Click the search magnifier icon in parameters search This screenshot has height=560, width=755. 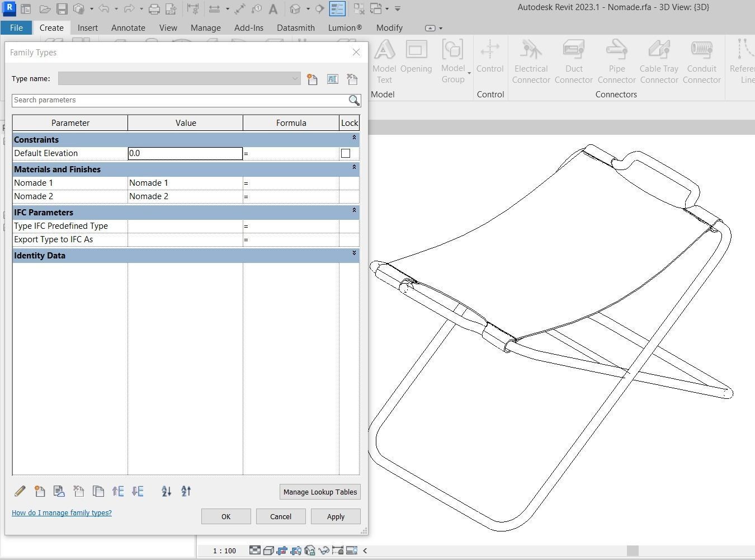pyautogui.click(x=354, y=100)
